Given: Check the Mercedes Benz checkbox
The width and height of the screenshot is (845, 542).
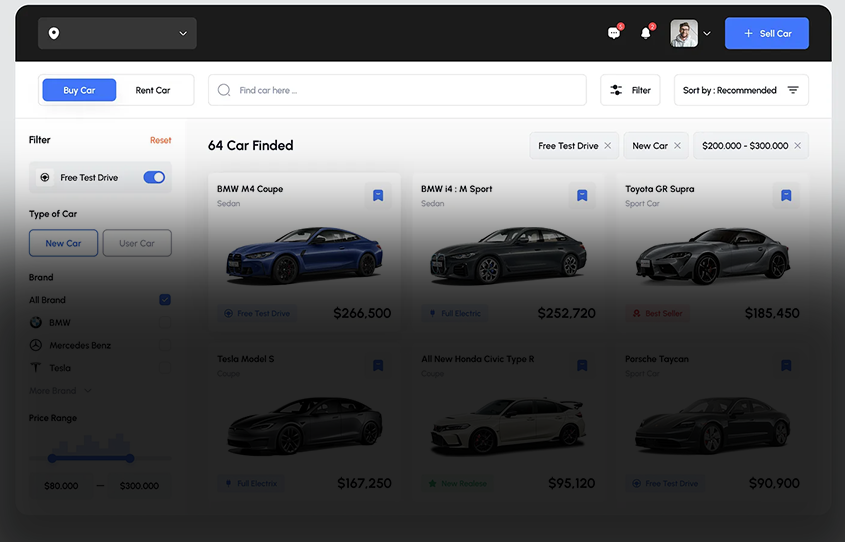Looking at the screenshot, I should pyautogui.click(x=165, y=345).
